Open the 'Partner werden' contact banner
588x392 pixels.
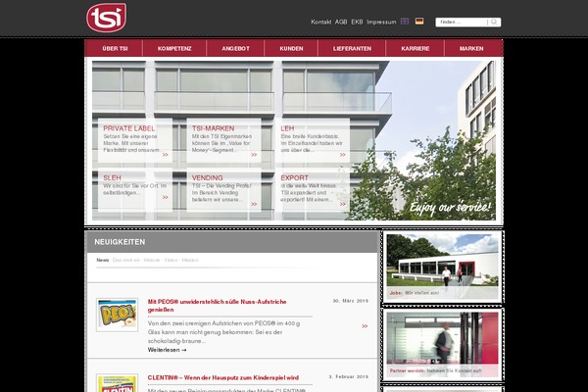pos(443,345)
